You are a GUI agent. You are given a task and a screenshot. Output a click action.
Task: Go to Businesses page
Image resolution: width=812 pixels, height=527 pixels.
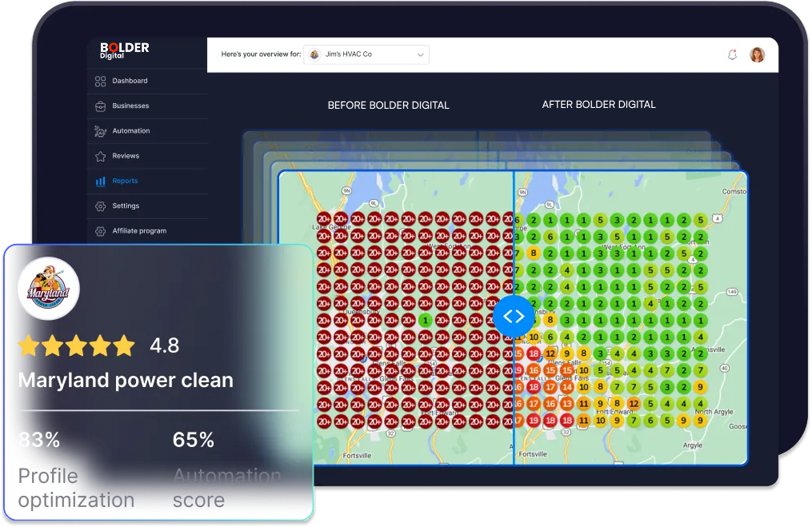tap(130, 106)
